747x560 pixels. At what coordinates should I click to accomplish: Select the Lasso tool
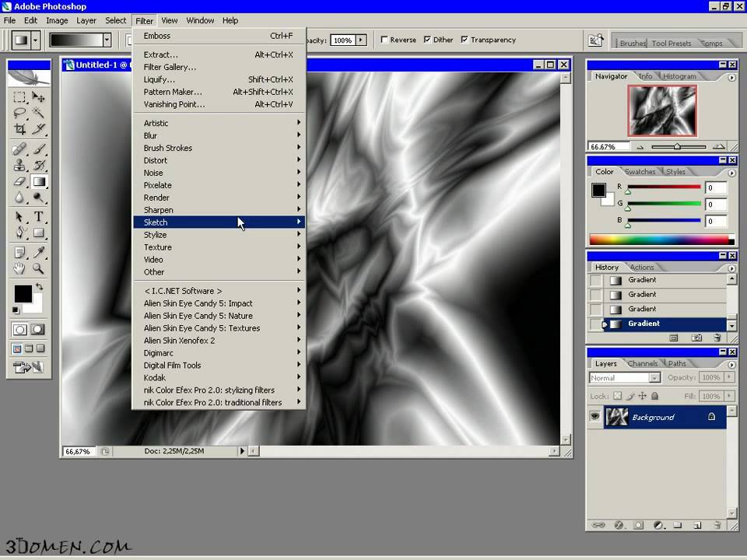20,113
